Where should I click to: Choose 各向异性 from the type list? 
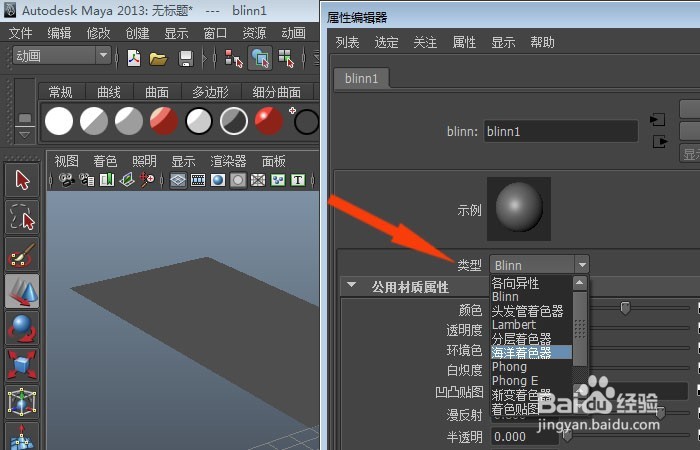tap(531, 283)
